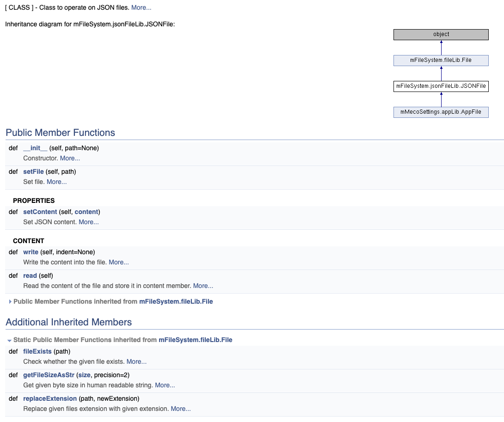Click More link after 'Set JSON content'

pyautogui.click(x=88, y=222)
